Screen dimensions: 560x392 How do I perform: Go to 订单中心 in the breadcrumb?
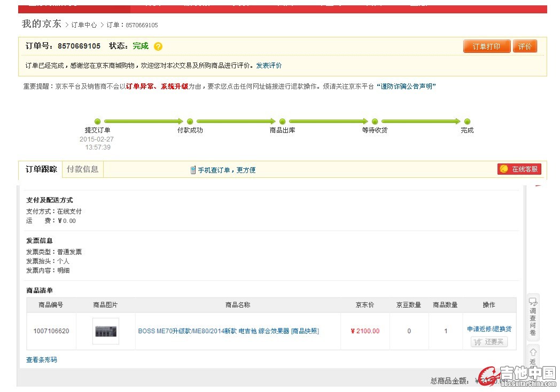click(x=84, y=25)
